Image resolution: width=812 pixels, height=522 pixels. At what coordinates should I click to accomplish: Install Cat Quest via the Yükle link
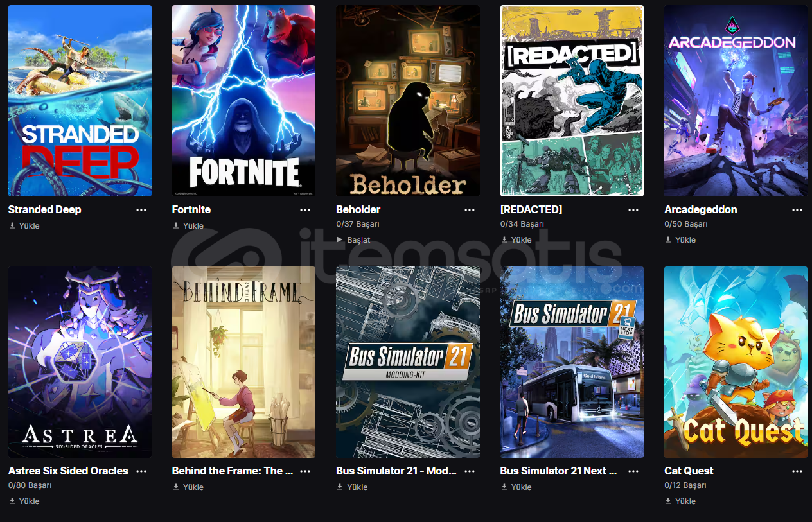(x=680, y=501)
